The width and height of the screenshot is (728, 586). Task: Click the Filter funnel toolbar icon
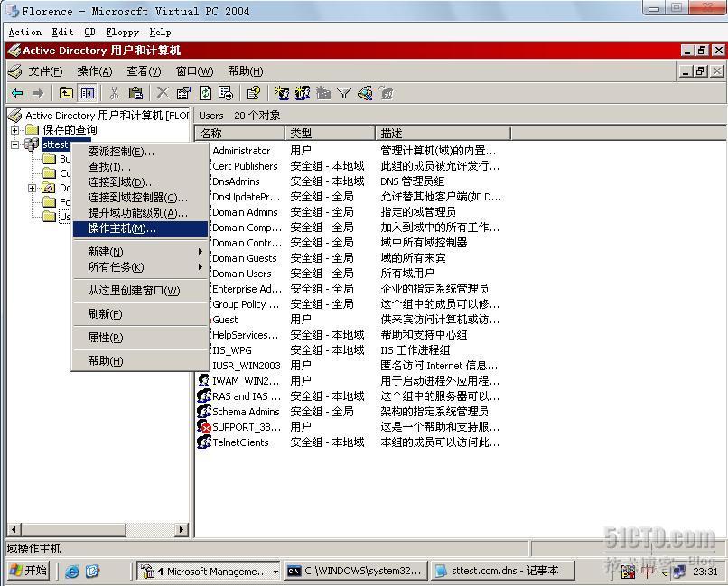[x=343, y=93]
